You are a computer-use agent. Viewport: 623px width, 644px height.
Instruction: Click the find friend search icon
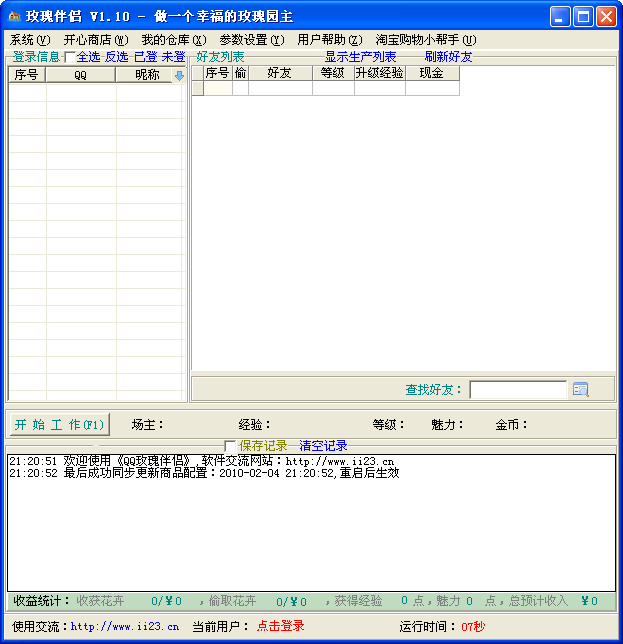tap(581, 389)
